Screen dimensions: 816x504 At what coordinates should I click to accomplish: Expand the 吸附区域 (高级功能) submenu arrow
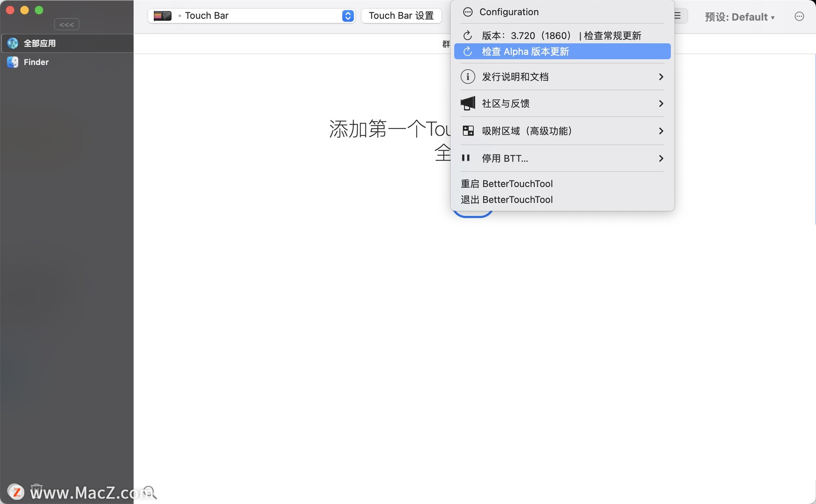661,131
